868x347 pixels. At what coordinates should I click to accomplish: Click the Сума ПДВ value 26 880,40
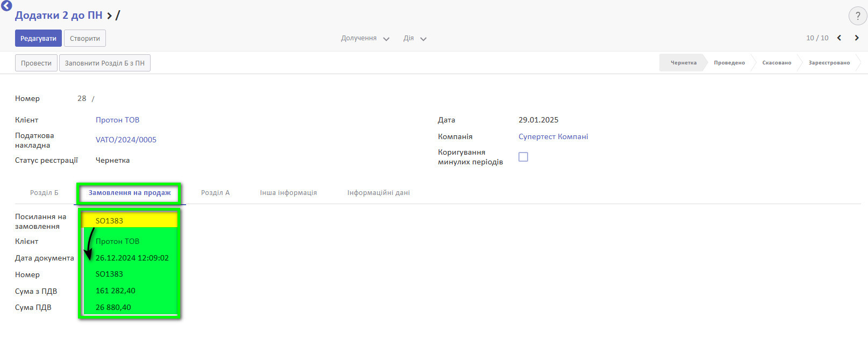(x=113, y=307)
